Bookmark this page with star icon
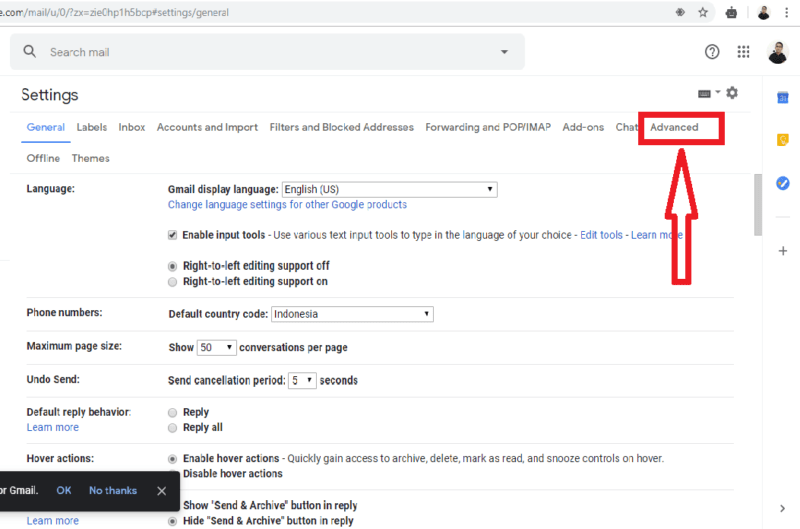This screenshot has width=800, height=529. tap(703, 12)
